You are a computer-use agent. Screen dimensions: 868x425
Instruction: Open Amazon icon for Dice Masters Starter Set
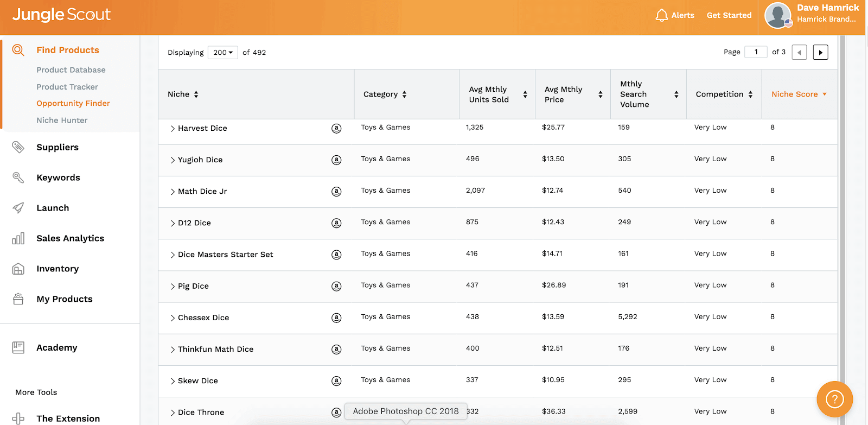336,255
